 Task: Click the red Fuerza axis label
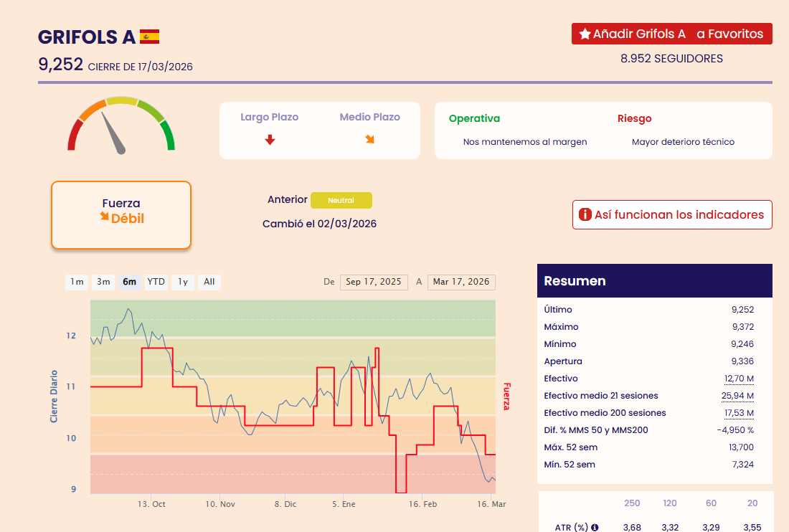point(506,396)
